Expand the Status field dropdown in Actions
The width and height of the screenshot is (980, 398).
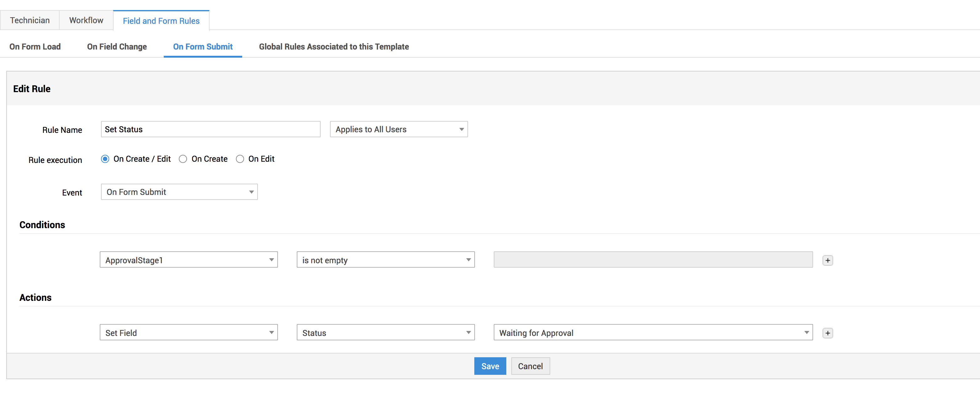[x=385, y=333]
